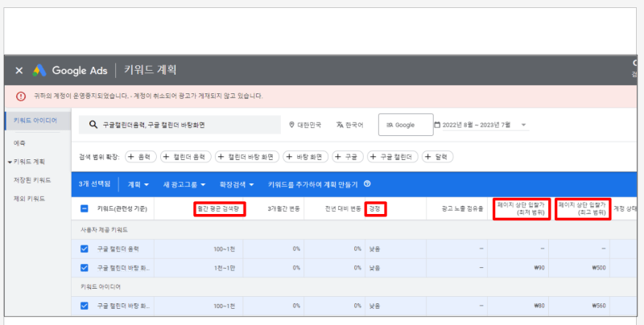Click the ₩500 bid value
The width and height of the screenshot is (644, 325).
pyautogui.click(x=599, y=268)
